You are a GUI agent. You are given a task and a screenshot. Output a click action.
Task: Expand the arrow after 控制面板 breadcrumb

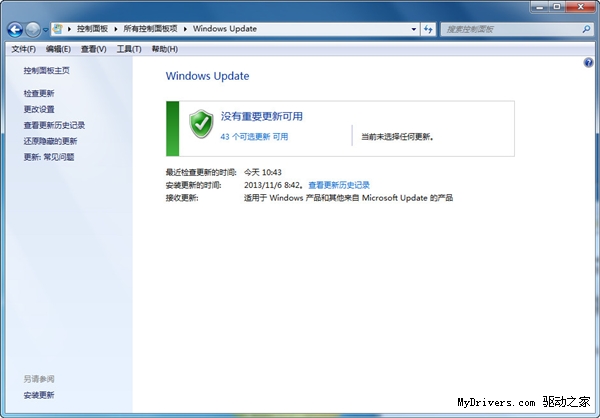pyautogui.click(x=116, y=29)
